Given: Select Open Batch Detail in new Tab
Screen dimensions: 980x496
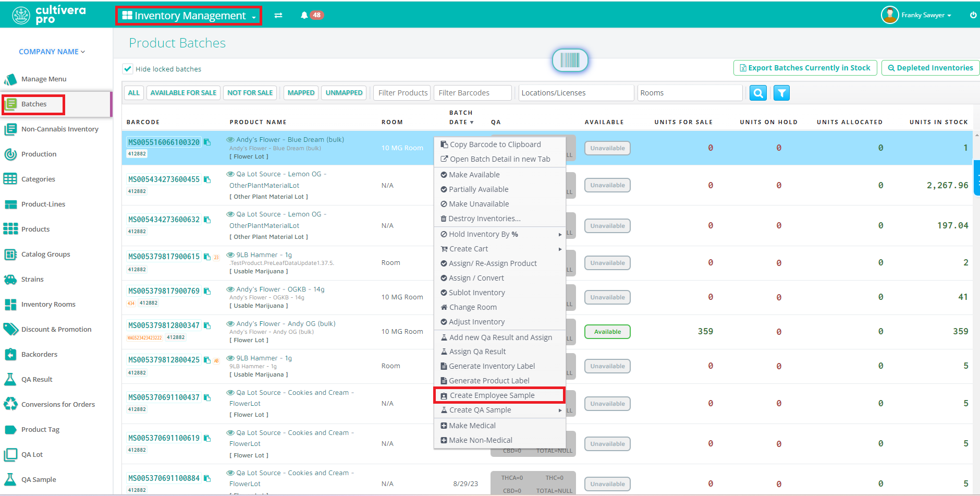Looking at the screenshot, I should click(x=500, y=159).
